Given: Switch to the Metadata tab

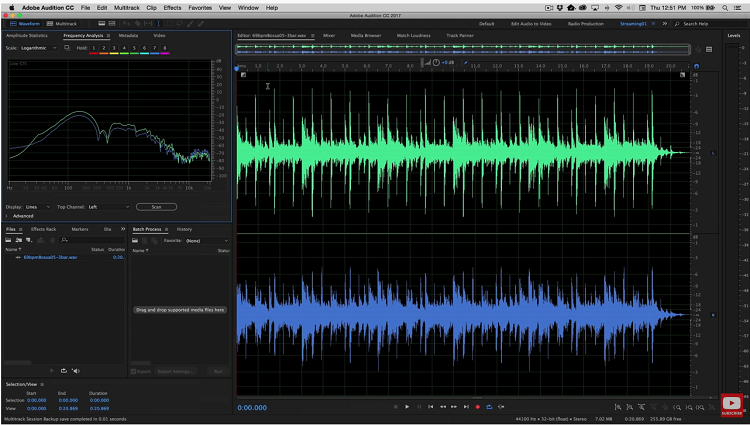Looking at the screenshot, I should tap(128, 35).
